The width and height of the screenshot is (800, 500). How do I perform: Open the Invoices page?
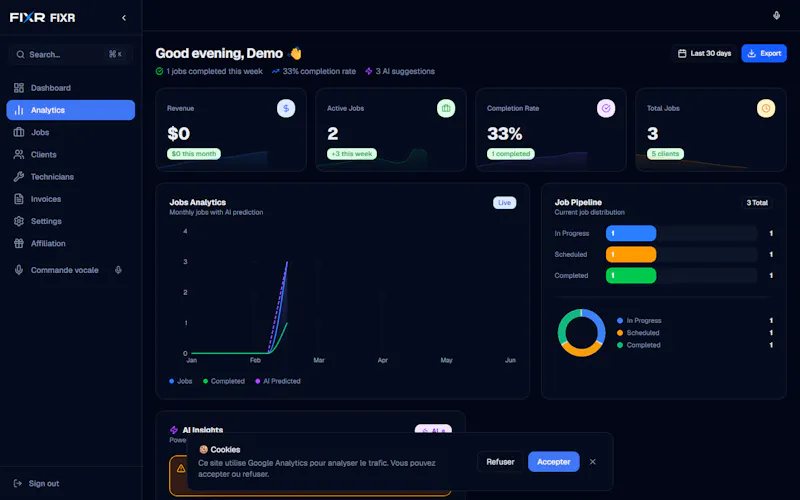pyautogui.click(x=70, y=199)
